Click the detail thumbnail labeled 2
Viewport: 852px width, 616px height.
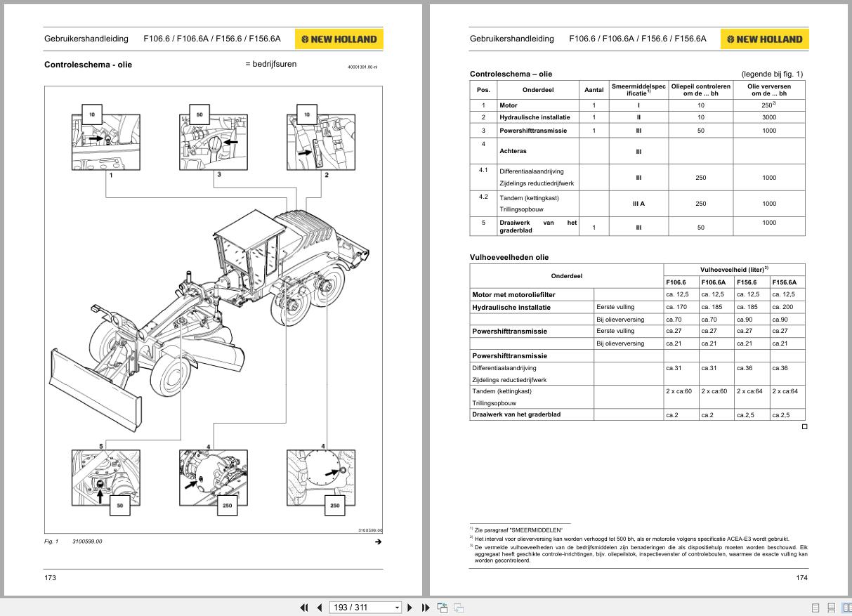321,142
